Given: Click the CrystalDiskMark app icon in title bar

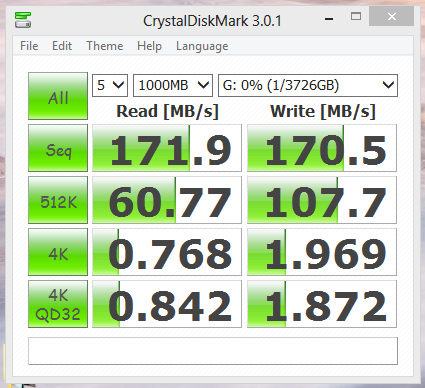Looking at the screenshot, I should tap(23, 20).
